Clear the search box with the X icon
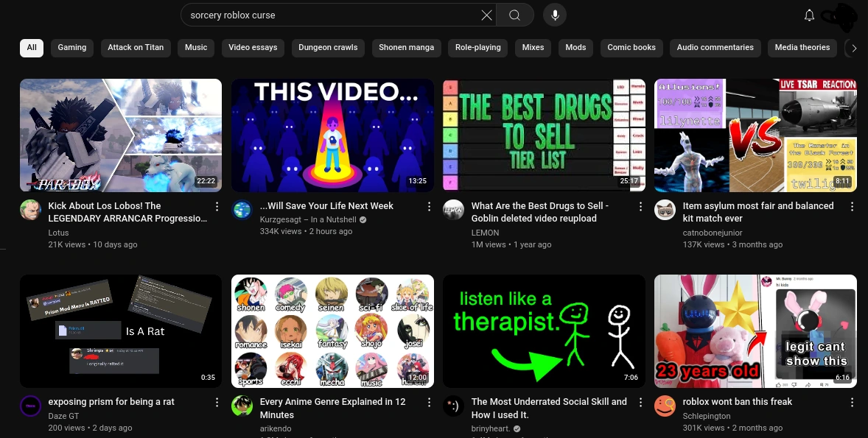868x438 pixels. coord(486,15)
